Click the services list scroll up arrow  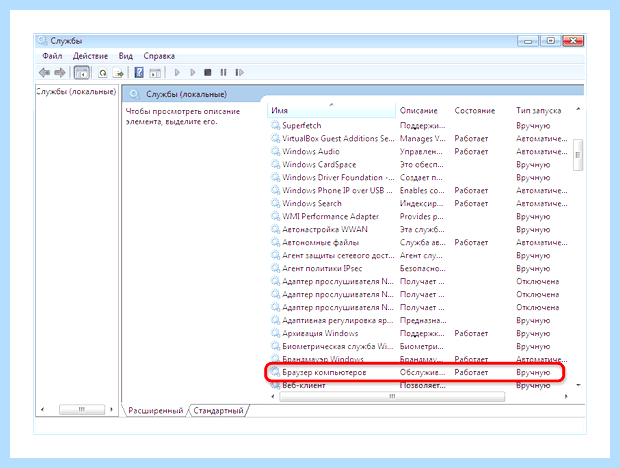[578, 109]
